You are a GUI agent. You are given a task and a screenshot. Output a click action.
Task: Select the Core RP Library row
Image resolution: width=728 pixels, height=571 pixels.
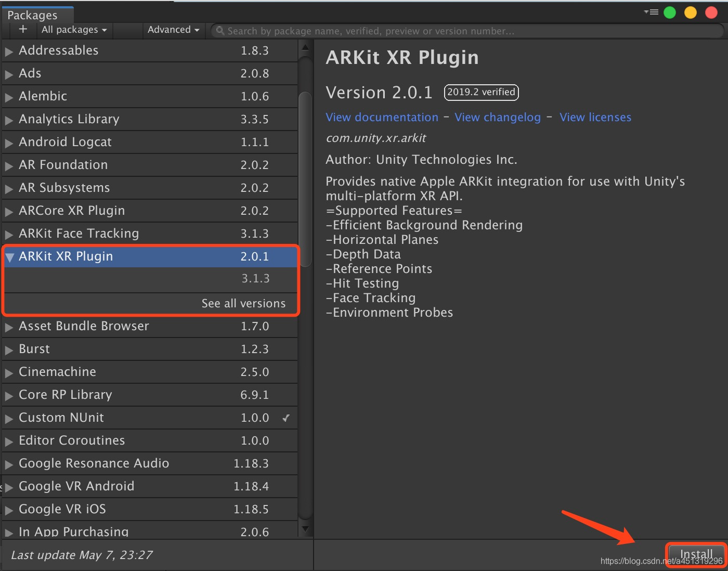[x=151, y=395]
